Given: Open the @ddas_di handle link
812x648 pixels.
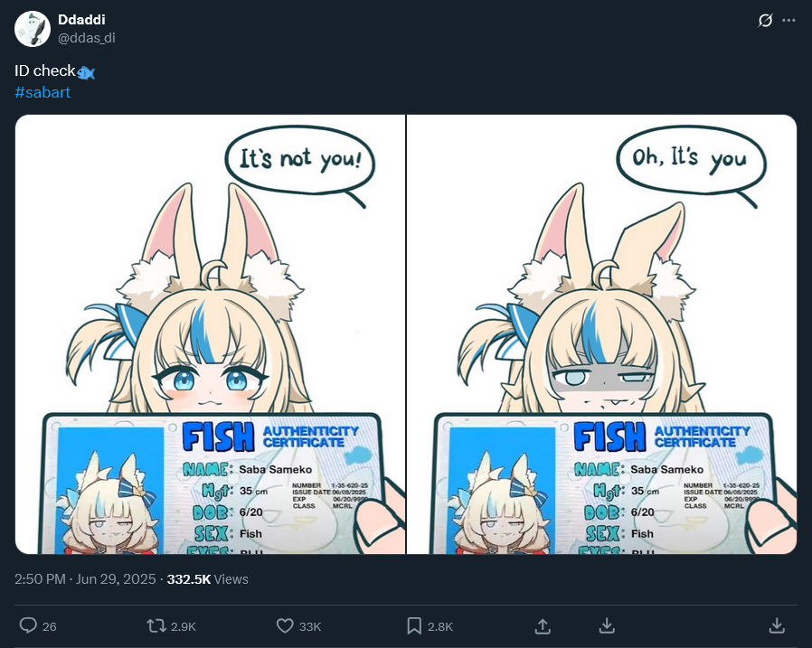Looking at the screenshot, I should click(x=87, y=38).
